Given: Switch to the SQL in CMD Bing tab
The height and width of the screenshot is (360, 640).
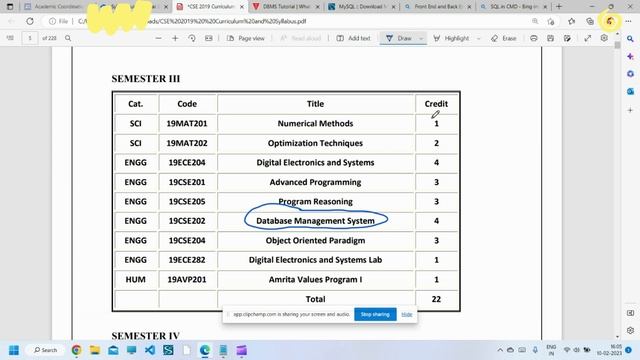Looking at the screenshot, I should [513, 7].
